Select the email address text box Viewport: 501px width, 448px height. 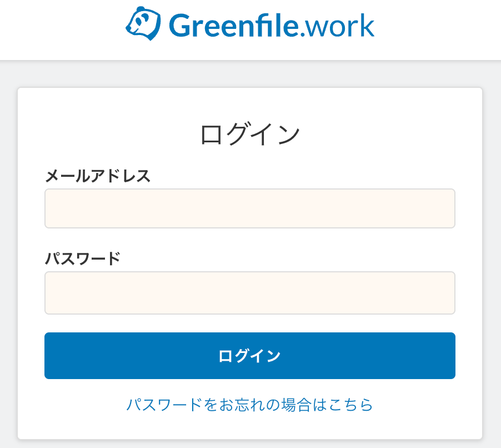[250, 208]
